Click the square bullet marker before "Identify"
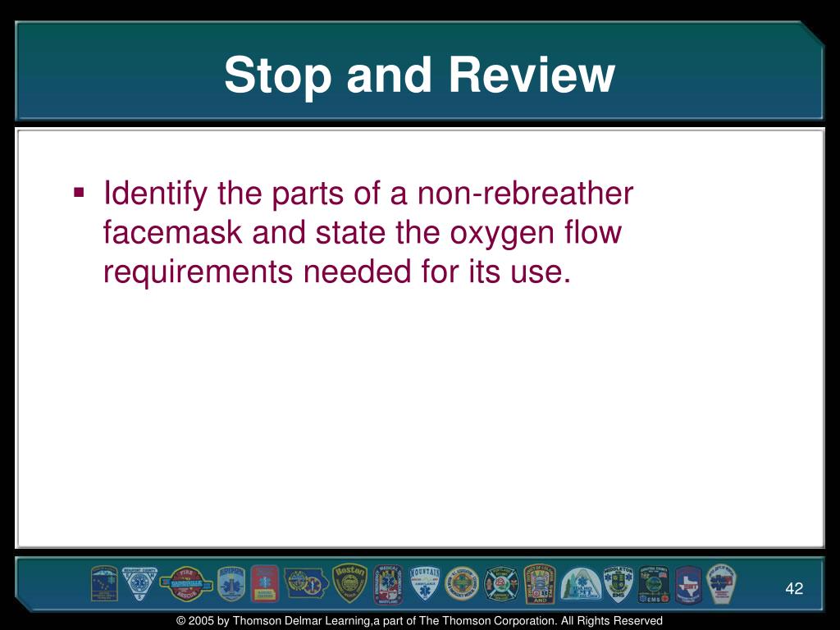 click(79, 192)
